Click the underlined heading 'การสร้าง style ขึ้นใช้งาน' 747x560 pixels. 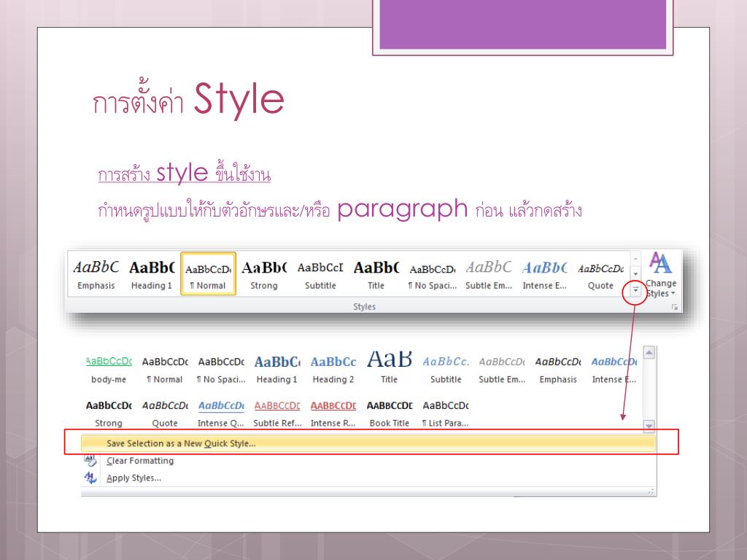click(x=185, y=173)
